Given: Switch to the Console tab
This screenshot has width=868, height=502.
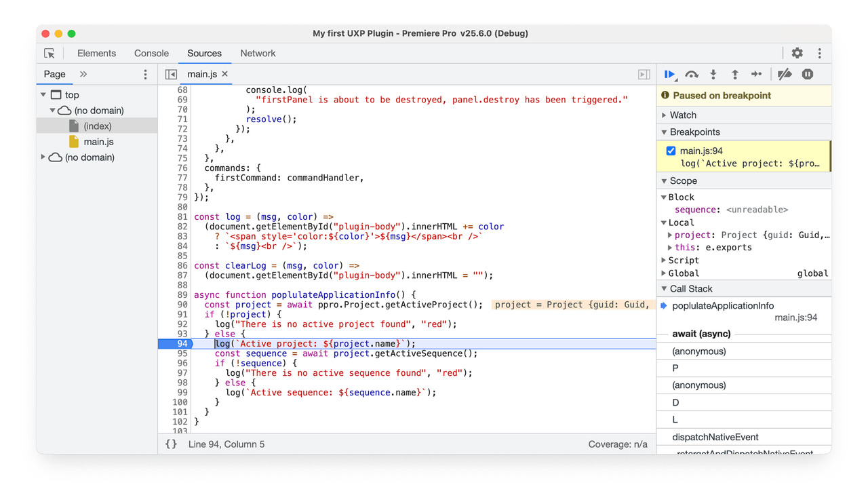Looking at the screenshot, I should pyautogui.click(x=151, y=53).
